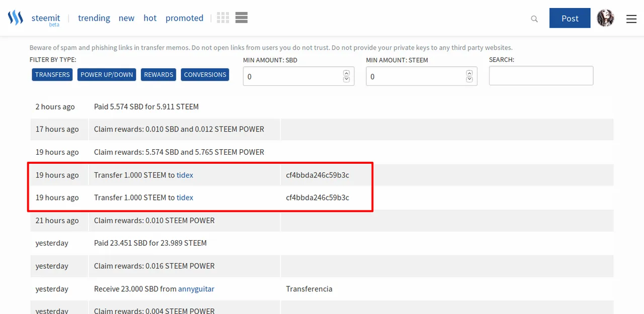Open the hamburger menu icon
Viewport: 644px width, 314px height.
point(631,19)
